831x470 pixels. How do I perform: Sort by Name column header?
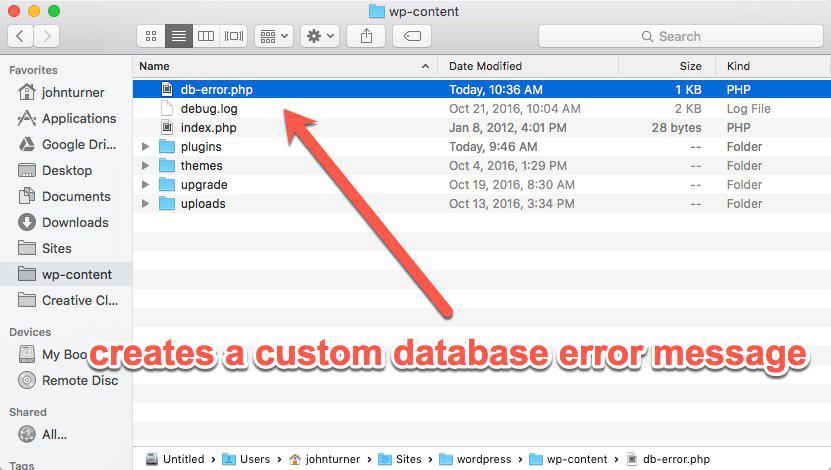[x=285, y=66]
